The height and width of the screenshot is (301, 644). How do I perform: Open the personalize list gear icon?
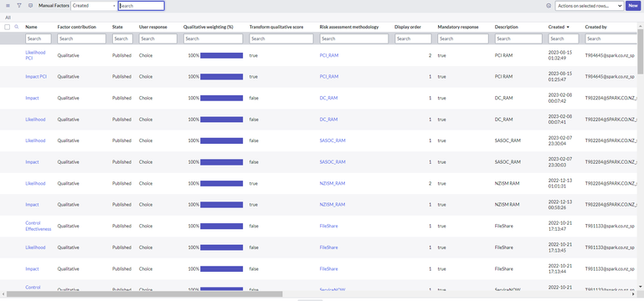(x=549, y=6)
